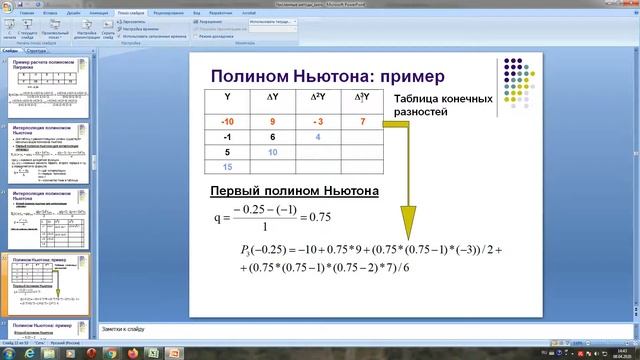Select slide thumbnail 'Пример расчета полиномом Лагранжа'
640x360 pixels.
point(48,88)
